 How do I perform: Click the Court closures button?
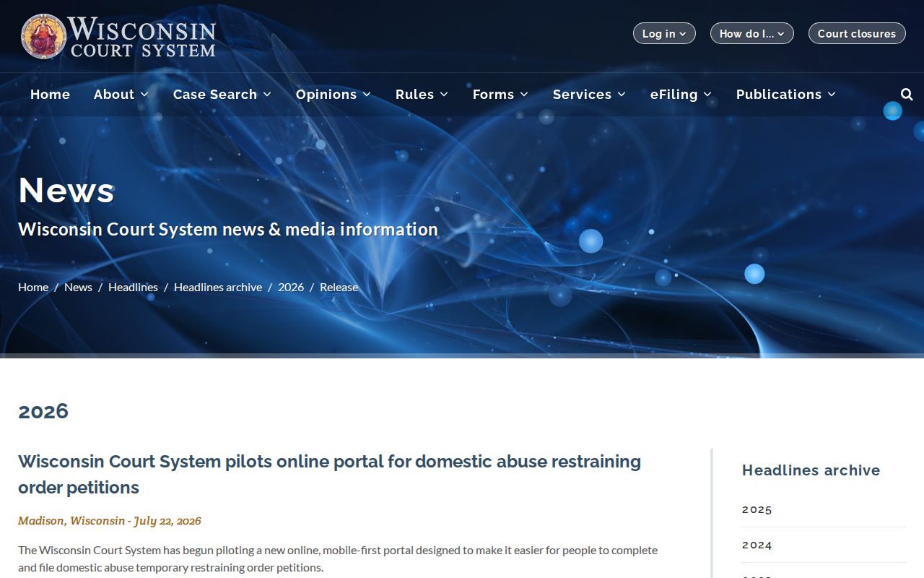point(857,33)
